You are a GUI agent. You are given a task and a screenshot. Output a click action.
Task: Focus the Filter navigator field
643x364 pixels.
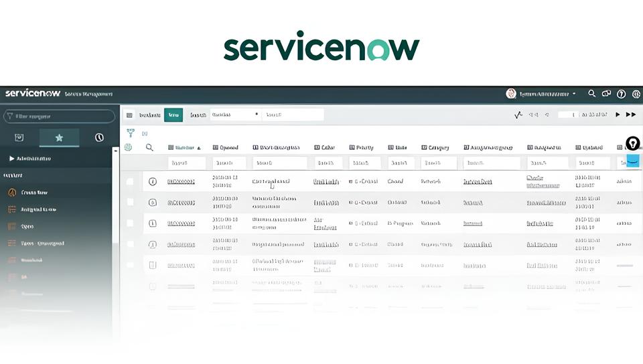click(x=60, y=116)
